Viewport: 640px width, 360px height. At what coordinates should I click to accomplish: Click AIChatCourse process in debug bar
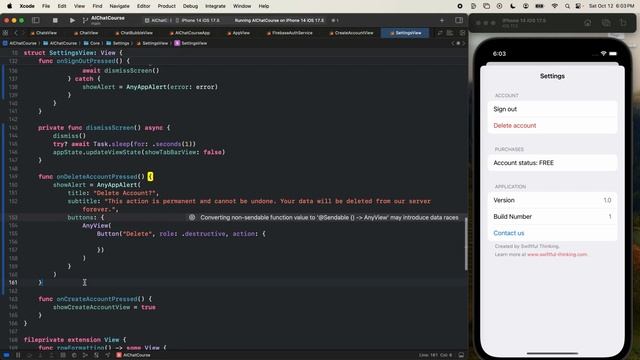coord(133,355)
